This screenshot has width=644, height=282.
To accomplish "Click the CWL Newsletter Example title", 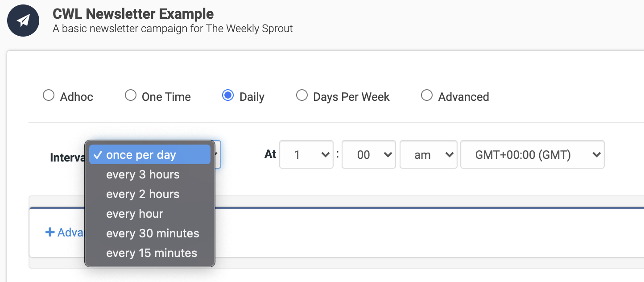I will coord(133,14).
